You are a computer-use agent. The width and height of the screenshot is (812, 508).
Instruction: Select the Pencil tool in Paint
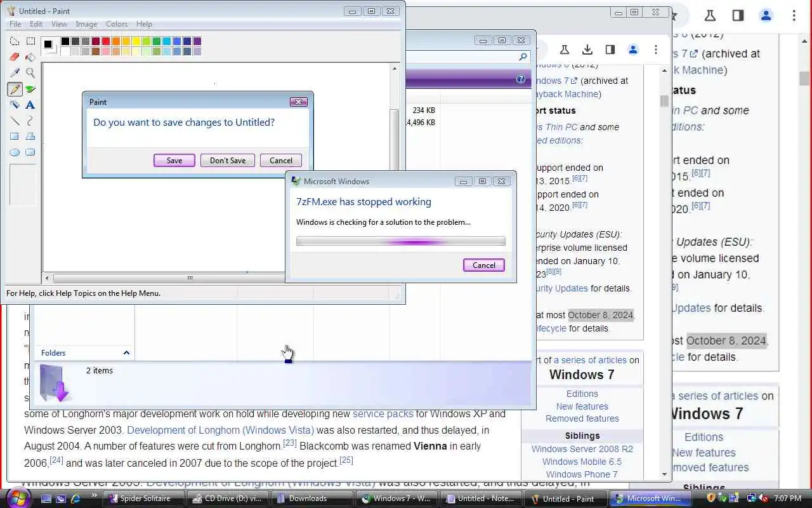tap(15, 89)
